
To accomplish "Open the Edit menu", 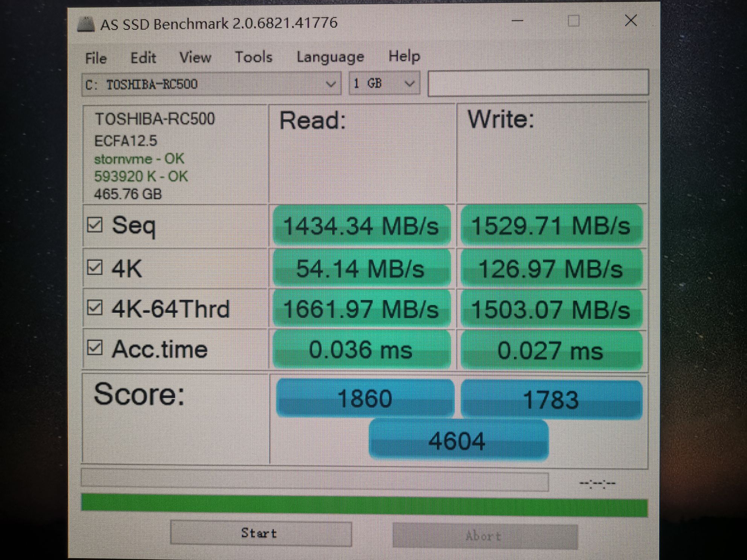I will (x=143, y=58).
